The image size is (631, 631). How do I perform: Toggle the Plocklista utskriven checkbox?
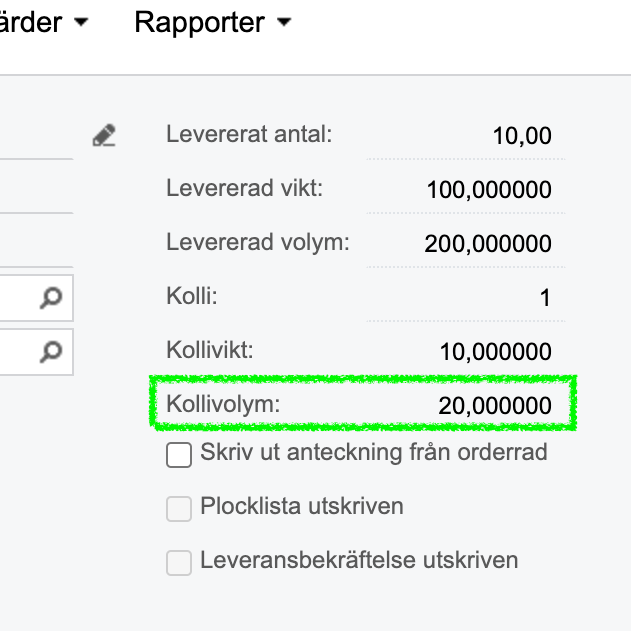pos(179,509)
